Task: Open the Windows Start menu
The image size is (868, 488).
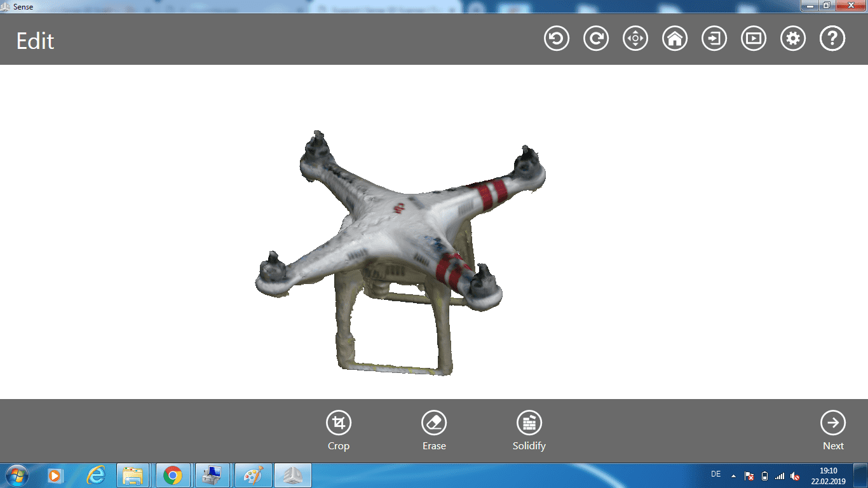Action: click(17, 475)
